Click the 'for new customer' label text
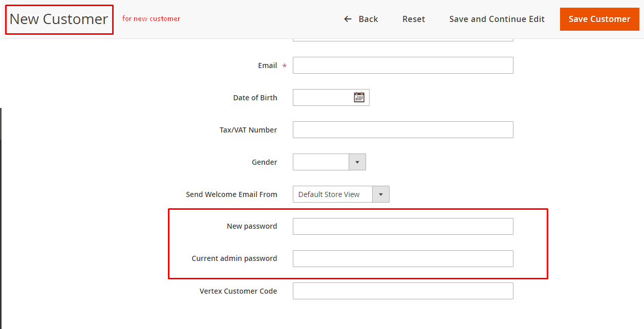Image resolution: width=644 pixels, height=329 pixels. point(151,18)
